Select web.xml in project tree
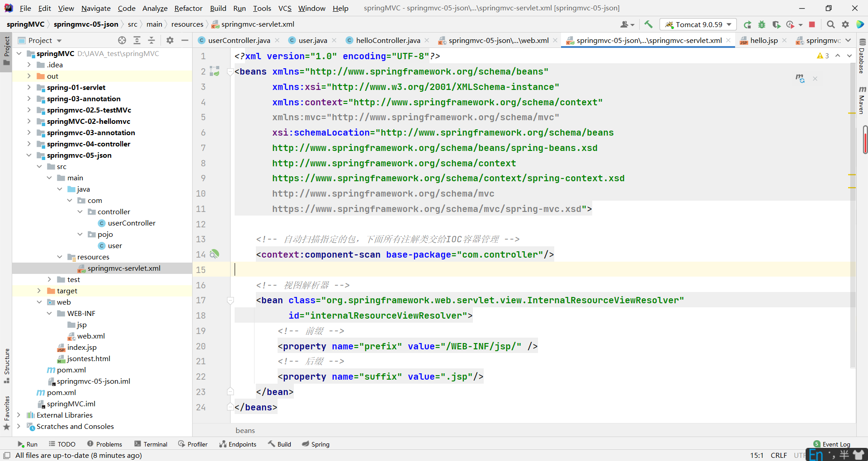This screenshot has width=868, height=461. (91, 336)
